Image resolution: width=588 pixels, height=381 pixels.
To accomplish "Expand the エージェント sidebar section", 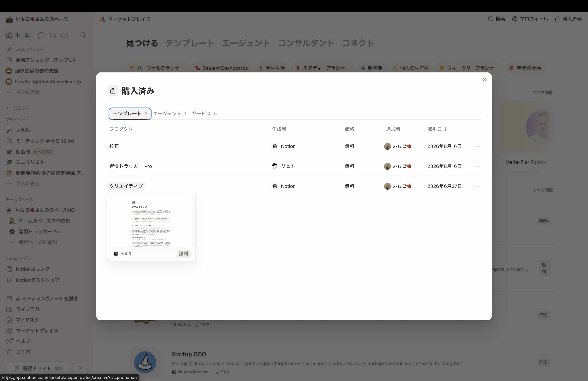I will coord(17,108).
